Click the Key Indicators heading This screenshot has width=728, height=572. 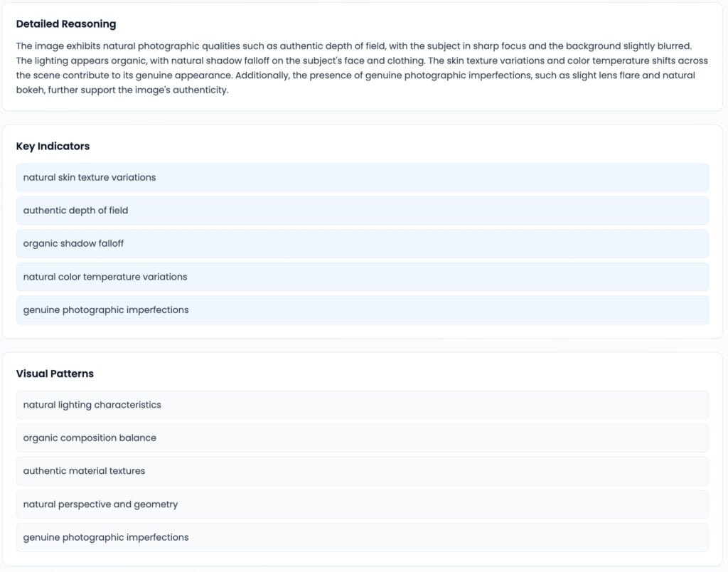coord(53,146)
